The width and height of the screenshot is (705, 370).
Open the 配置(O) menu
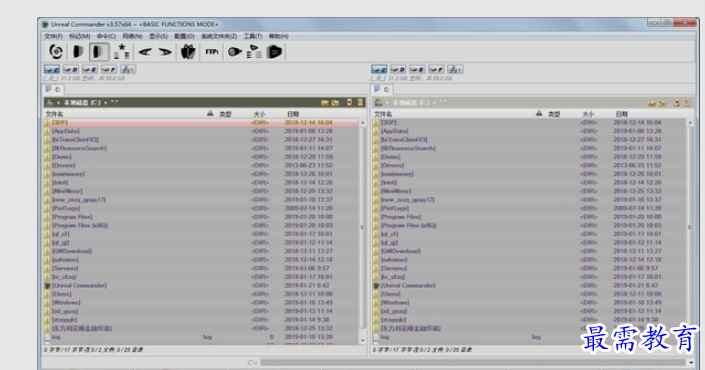point(184,36)
